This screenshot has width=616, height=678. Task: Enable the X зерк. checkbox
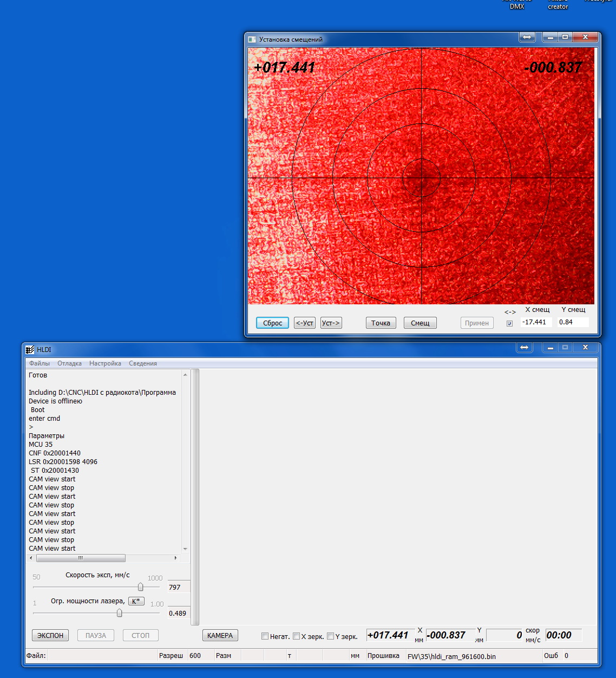click(296, 636)
